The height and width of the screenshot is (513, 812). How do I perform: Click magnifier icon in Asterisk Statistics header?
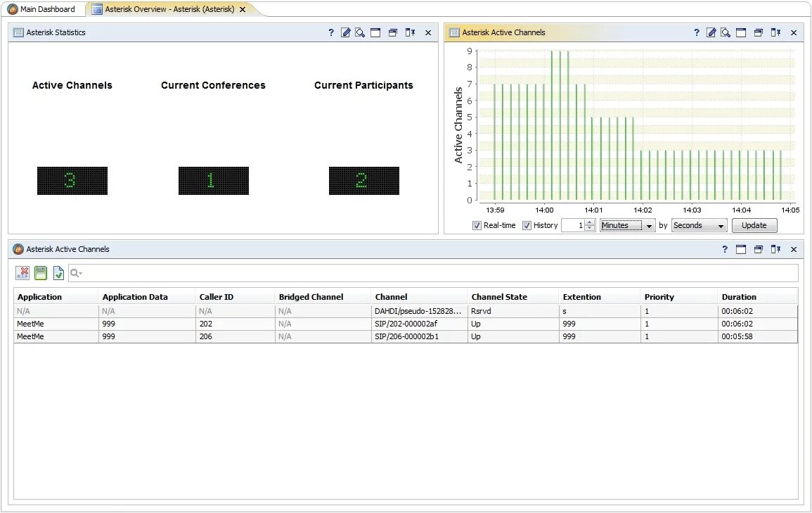point(360,32)
